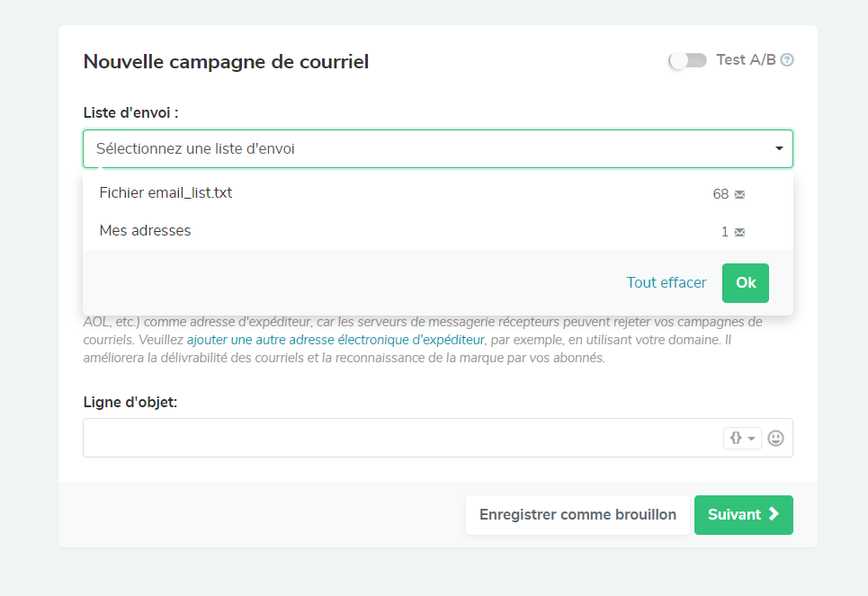This screenshot has height=596, width=868.
Task: Click 'Enregistrer comme brouillon' button
Action: tap(577, 515)
